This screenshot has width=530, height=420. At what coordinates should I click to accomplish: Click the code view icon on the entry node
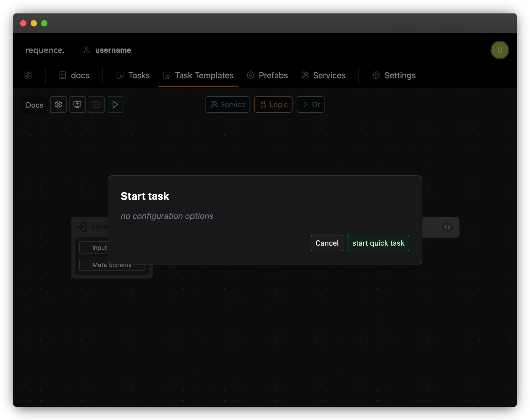coord(447,227)
